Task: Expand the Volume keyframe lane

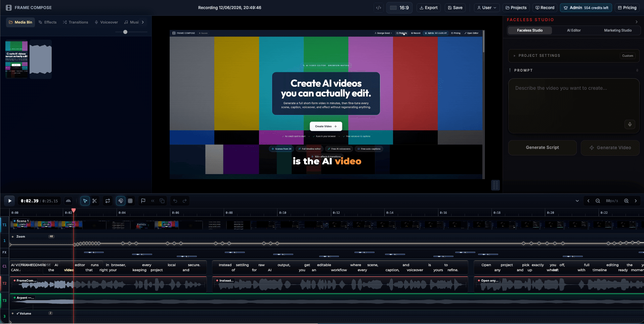Action: coord(13,314)
